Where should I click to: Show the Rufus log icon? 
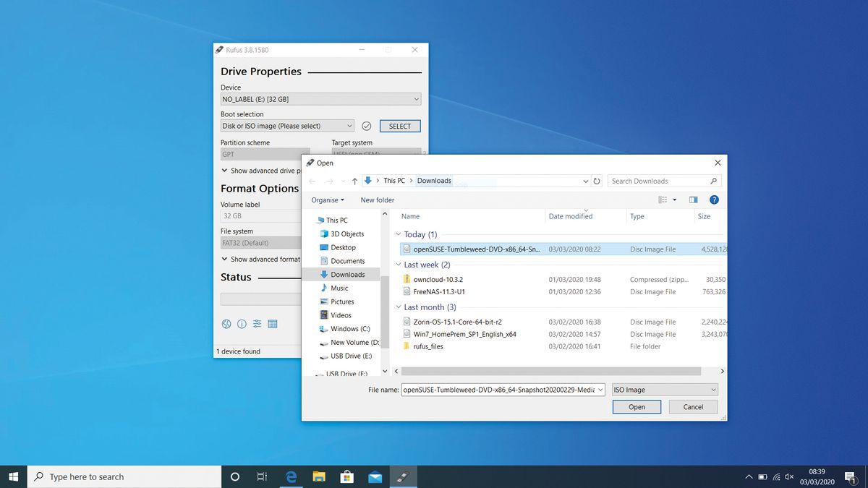[x=273, y=324]
